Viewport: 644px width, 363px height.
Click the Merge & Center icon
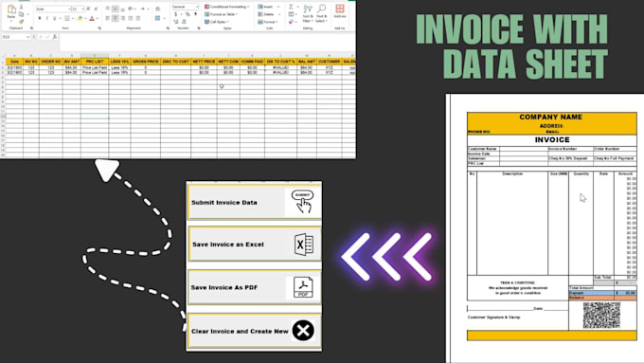tap(158, 18)
